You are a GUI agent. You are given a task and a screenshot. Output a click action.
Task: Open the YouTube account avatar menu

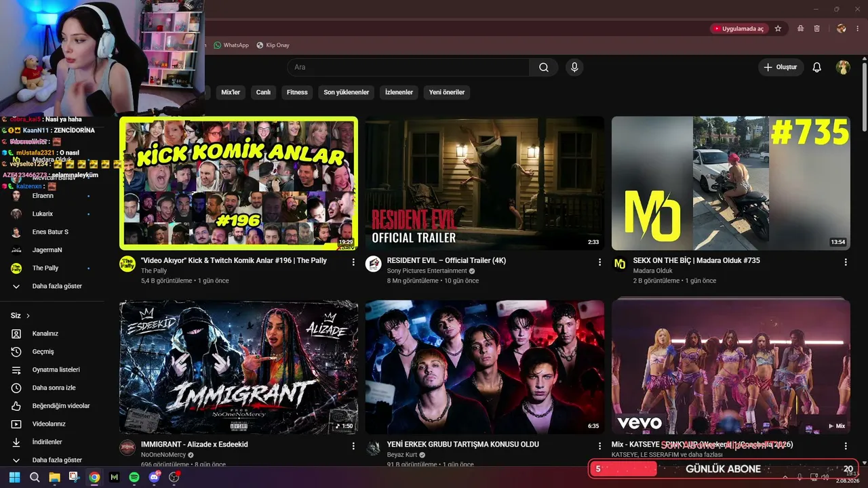click(843, 67)
